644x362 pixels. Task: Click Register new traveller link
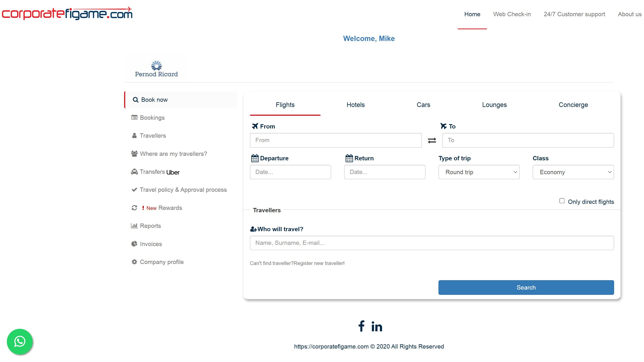coord(319,263)
